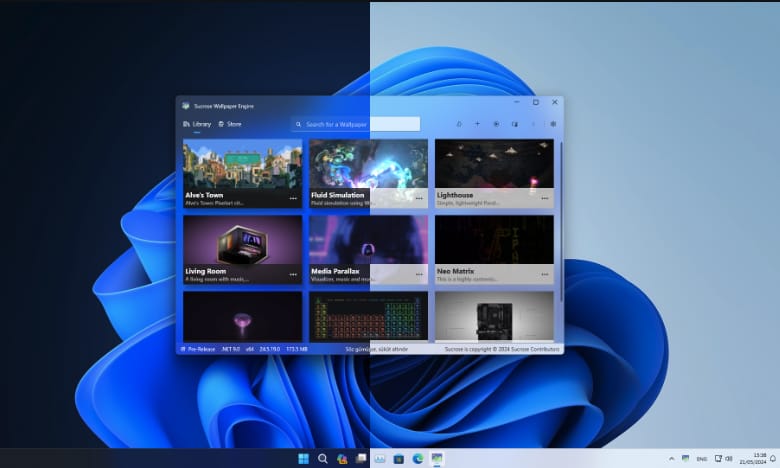Select the Media Parallax wallpaper thumbnail
The width and height of the screenshot is (780, 468).
(x=368, y=240)
